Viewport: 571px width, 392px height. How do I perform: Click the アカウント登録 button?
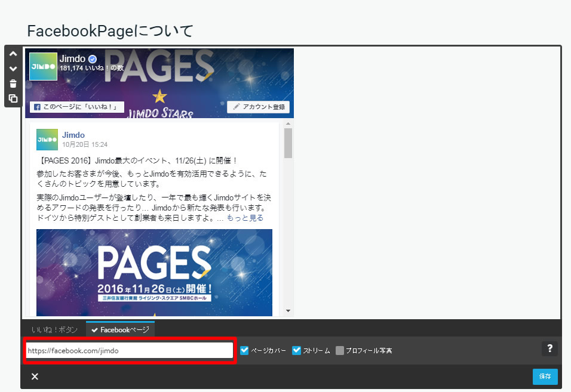(x=258, y=107)
